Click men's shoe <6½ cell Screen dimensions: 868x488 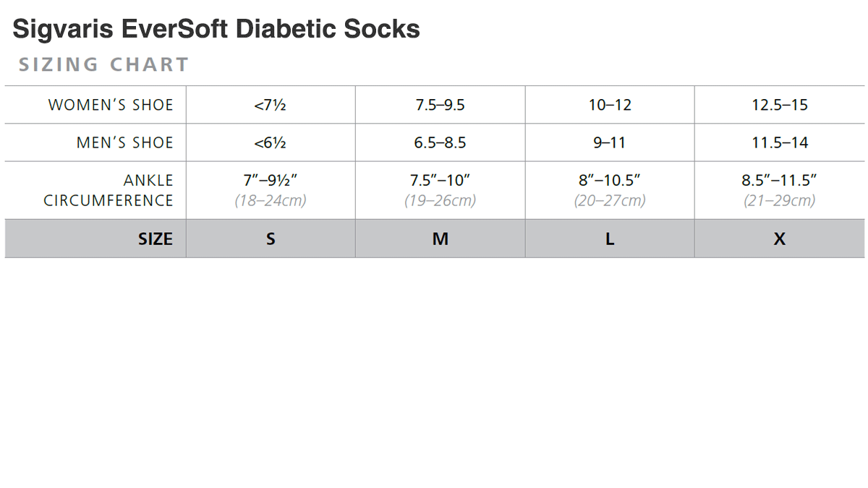click(x=271, y=142)
